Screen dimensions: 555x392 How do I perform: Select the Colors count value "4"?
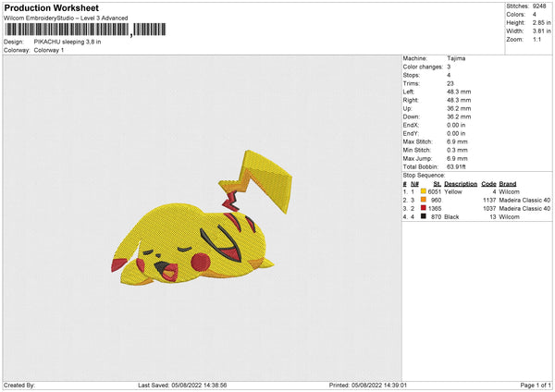click(x=534, y=15)
